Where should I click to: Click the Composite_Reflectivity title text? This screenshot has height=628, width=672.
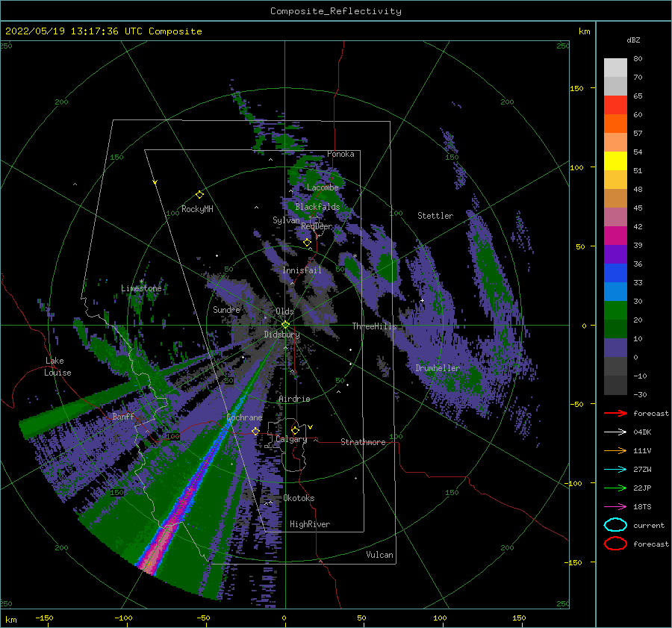[335, 11]
